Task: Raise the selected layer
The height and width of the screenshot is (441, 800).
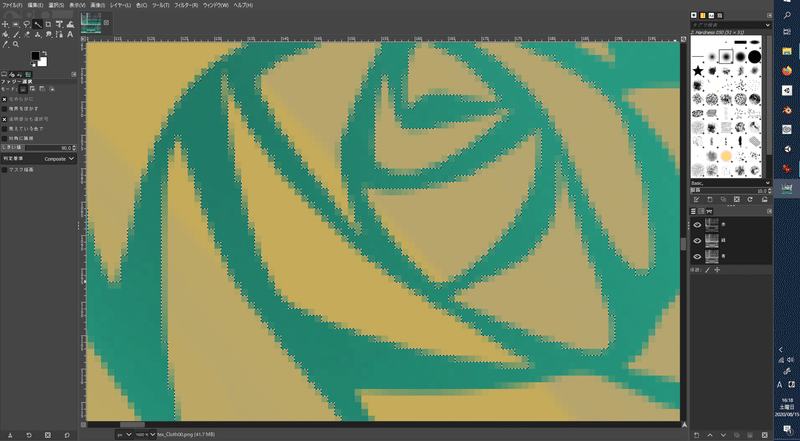Action: 710,435
